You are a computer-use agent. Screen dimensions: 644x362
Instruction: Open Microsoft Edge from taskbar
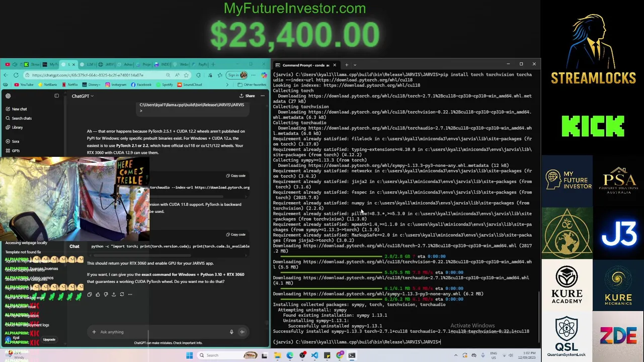(290, 355)
